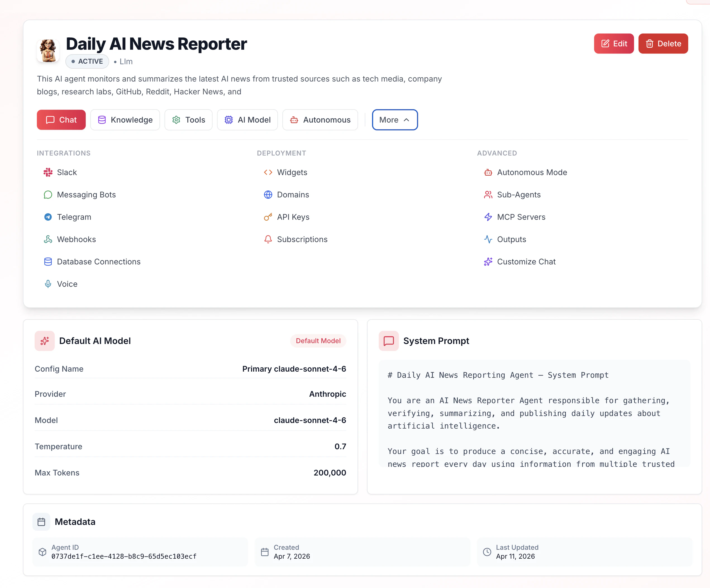
Task: Click the Slack integration icon
Action: (48, 172)
